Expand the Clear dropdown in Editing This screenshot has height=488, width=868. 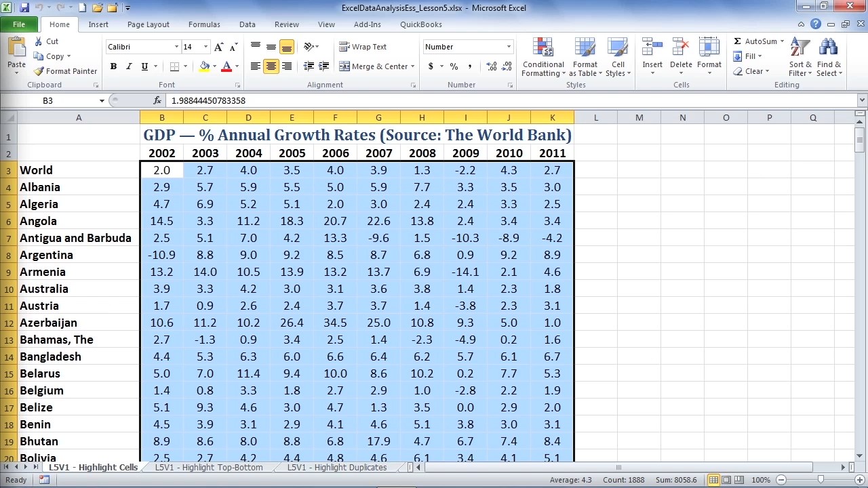767,71
